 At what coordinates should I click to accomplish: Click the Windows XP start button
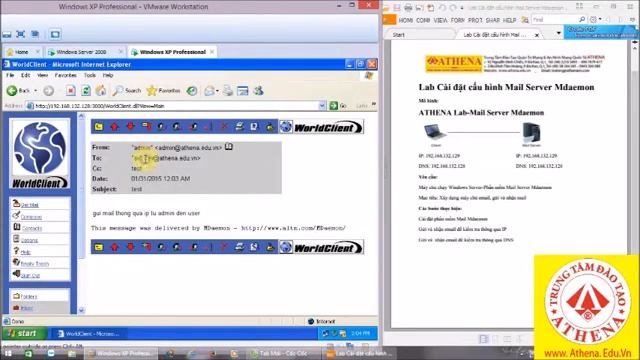tap(24, 333)
